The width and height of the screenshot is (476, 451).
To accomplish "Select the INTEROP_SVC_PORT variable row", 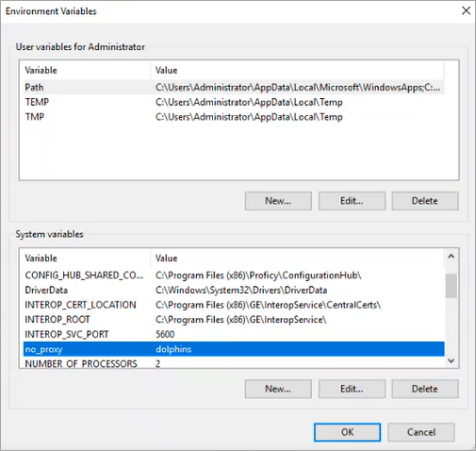I will click(234, 334).
